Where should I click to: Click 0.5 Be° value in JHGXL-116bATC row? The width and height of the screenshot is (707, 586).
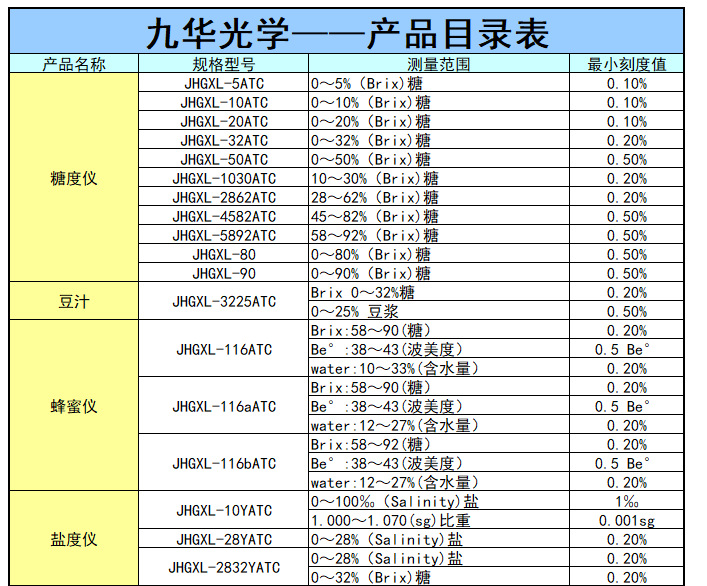pos(627,462)
